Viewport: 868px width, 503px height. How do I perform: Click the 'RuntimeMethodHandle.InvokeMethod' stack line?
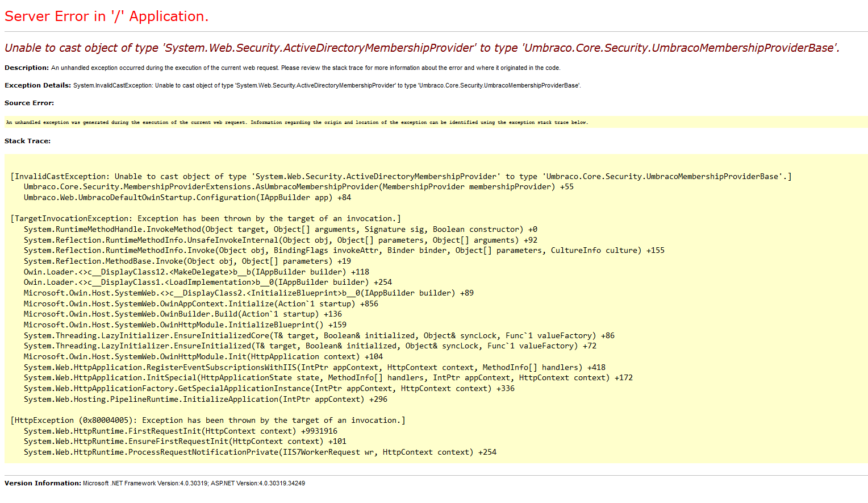pyautogui.click(x=281, y=230)
